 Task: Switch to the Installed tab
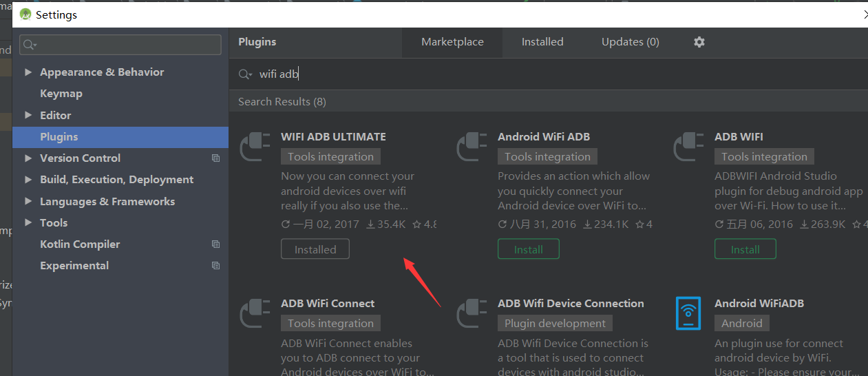[542, 42]
